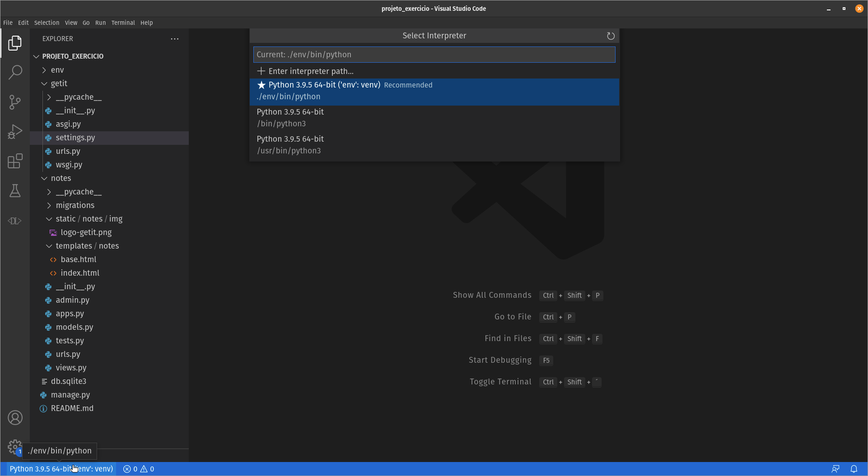Viewport: 868px width, 476px height.
Task: Open the Run and Debug view icon
Action: [x=15, y=132]
